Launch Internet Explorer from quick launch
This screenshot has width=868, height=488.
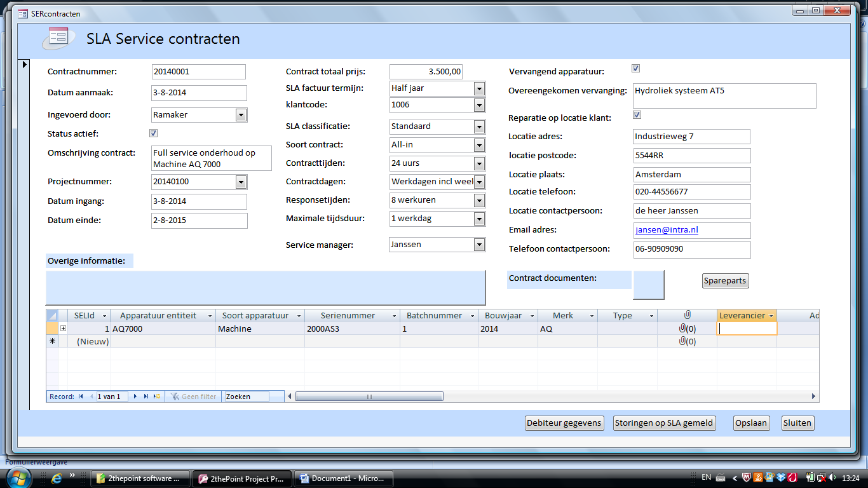[x=57, y=478]
